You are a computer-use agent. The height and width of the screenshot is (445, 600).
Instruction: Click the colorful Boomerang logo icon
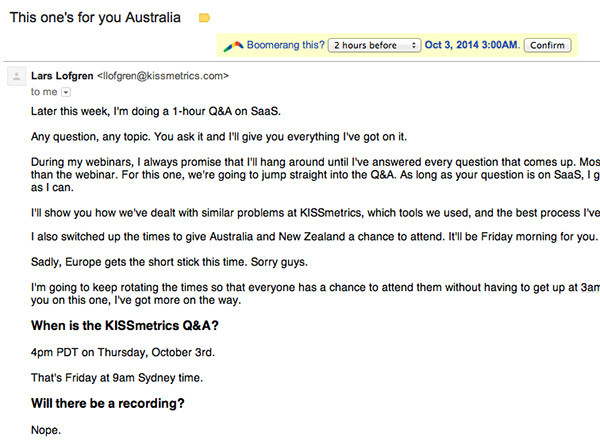(233, 46)
